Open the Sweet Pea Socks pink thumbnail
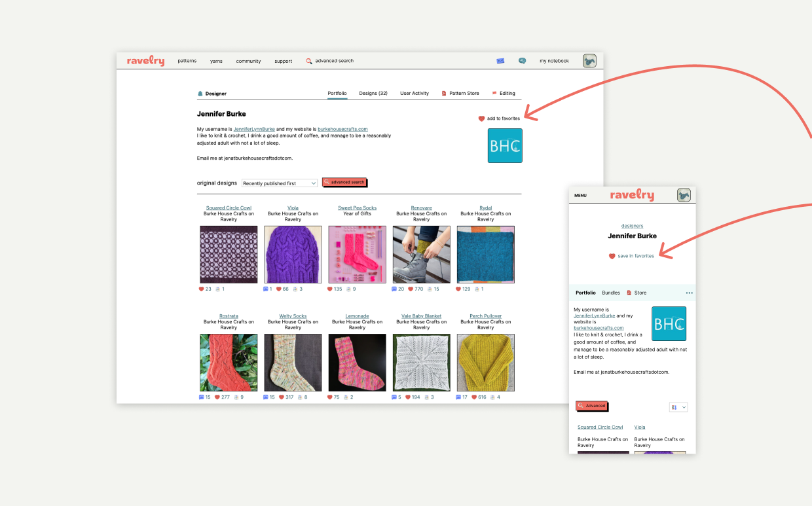812x506 pixels. [357, 254]
